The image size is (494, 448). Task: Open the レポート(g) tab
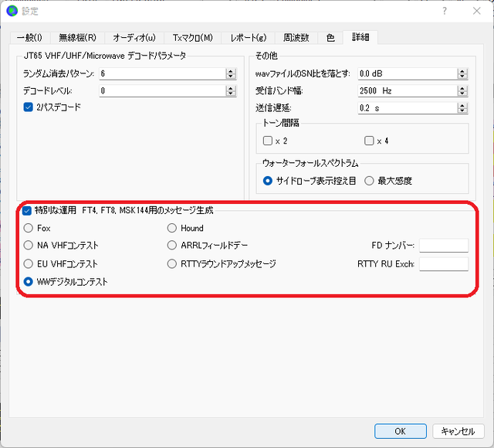tap(249, 38)
